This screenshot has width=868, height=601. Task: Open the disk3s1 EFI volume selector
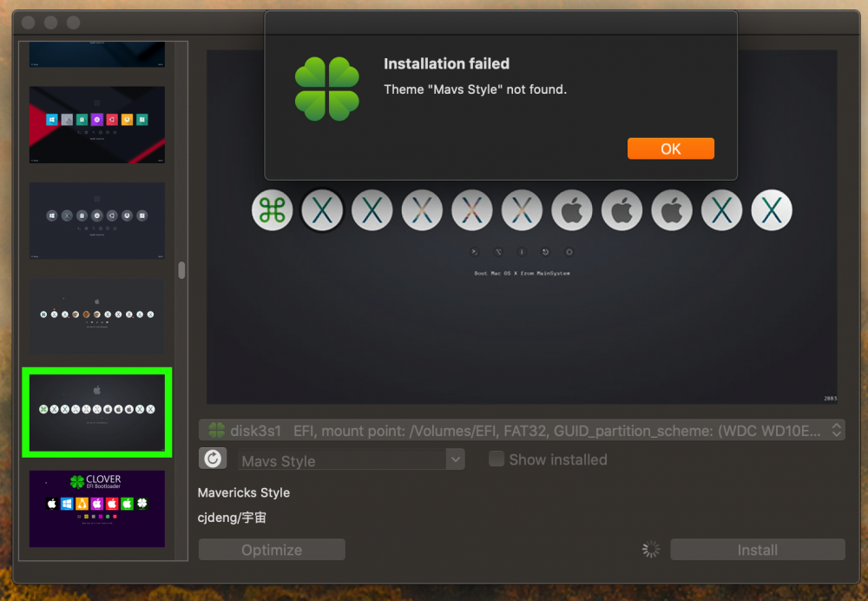click(522, 431)
